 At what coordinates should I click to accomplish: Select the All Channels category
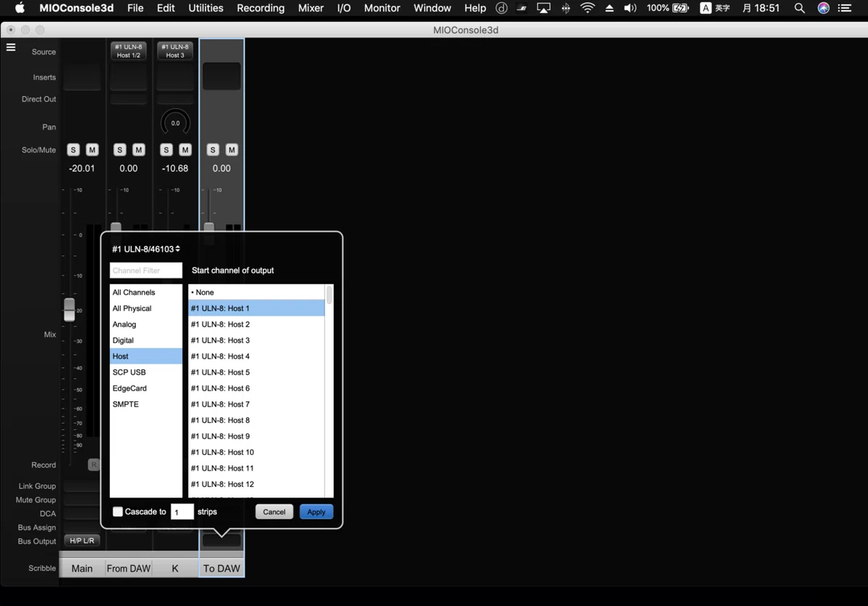coord(146,292)
